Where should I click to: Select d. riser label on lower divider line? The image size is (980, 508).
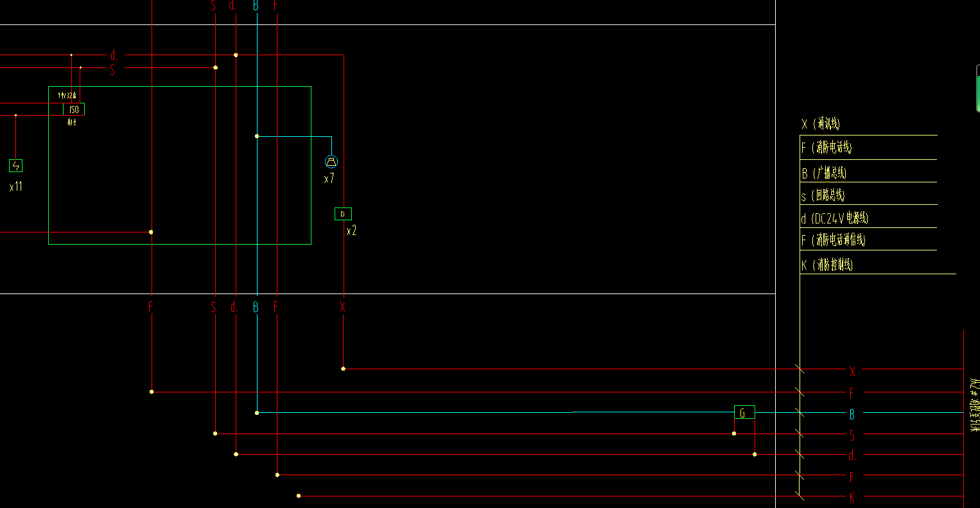tap(234, 307)
